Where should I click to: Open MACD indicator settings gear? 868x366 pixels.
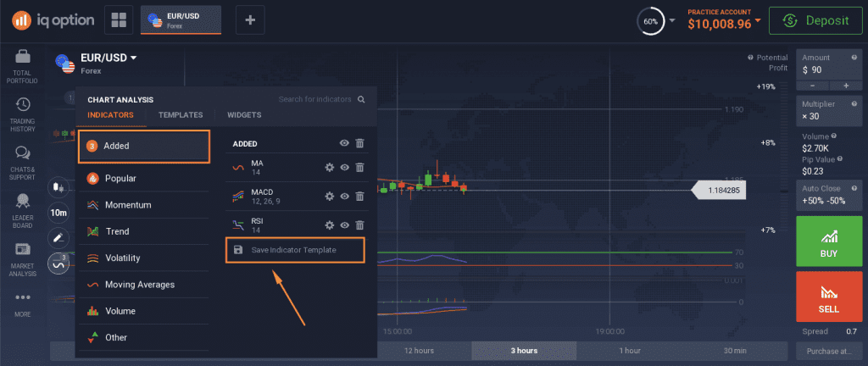(330, 196)
